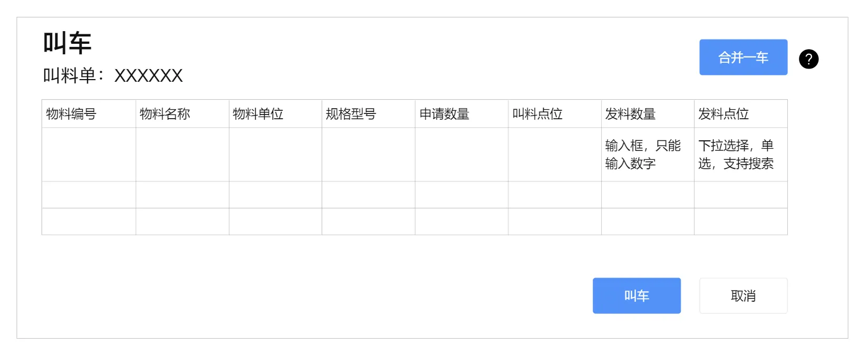Open third row 发料点位 dropdown cell

pyautogui.click(x=740, y=222)
